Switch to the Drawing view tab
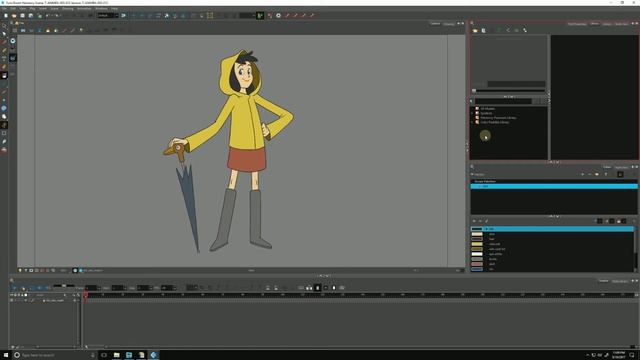The height and width of the screenshot is (360, 640). pos(449,24)
